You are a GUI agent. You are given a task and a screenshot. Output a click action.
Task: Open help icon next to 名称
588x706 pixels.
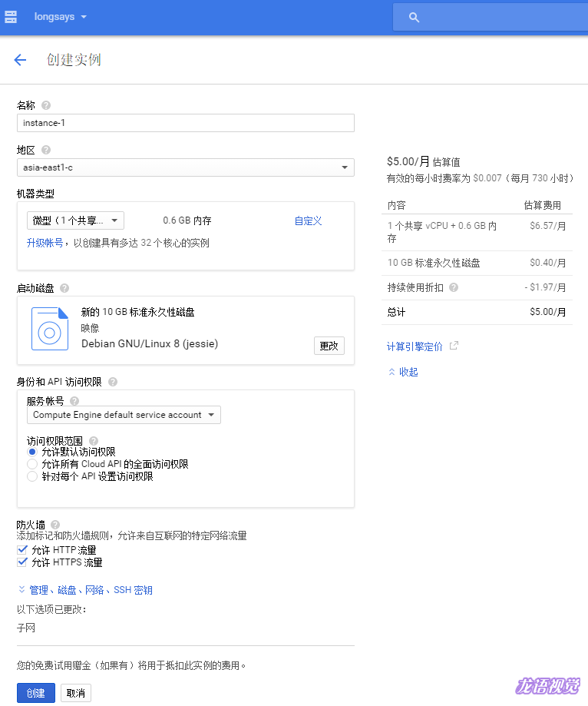tap(46, 105)
